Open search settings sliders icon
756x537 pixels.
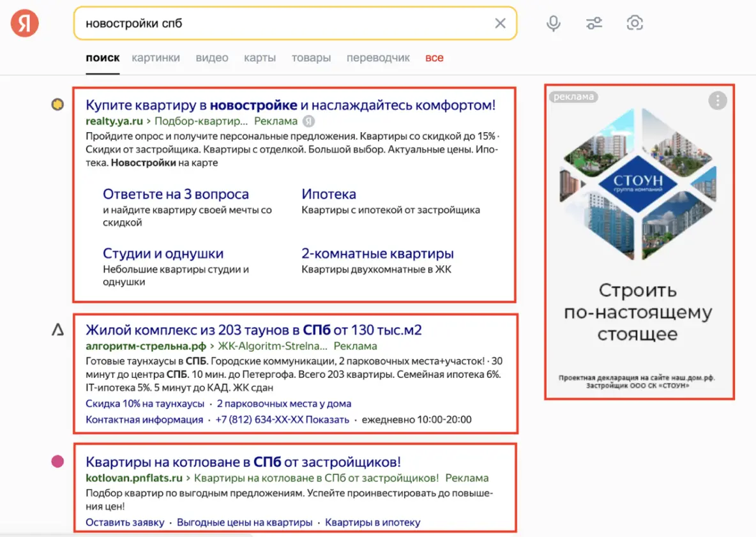click(594, 24)
